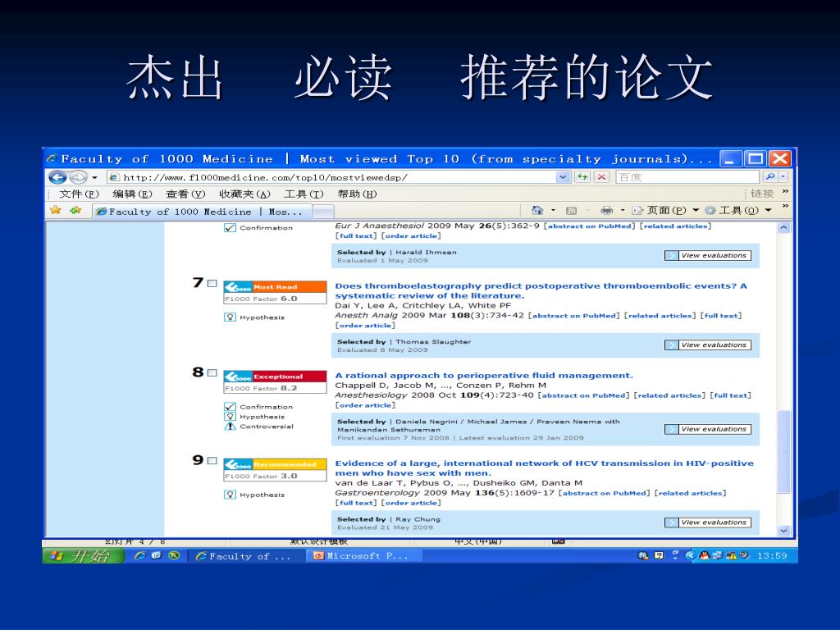This screenshot has width=840, height=630.
Task: Tick the checkbox beside article 7
Action: tap(212, 283)
